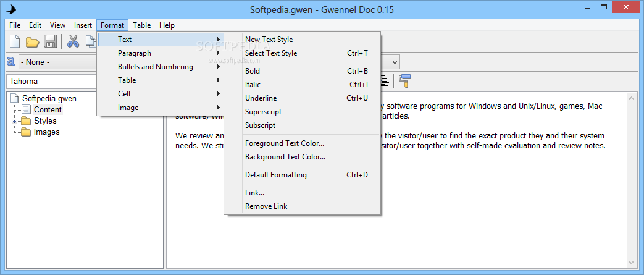Viewport: 644px width, 275px height.
Task: Click the Save floppy disk icon
Action: [51, 41]
